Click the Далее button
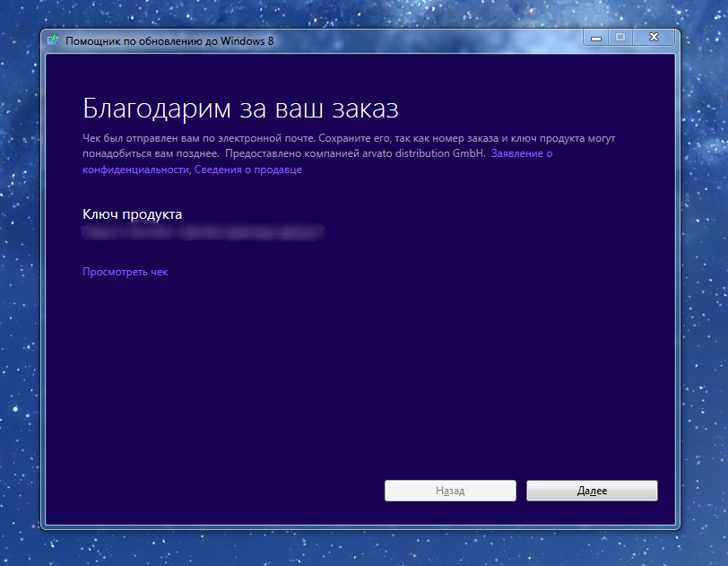Screen dimensions: 728x566 coord(592,491)
